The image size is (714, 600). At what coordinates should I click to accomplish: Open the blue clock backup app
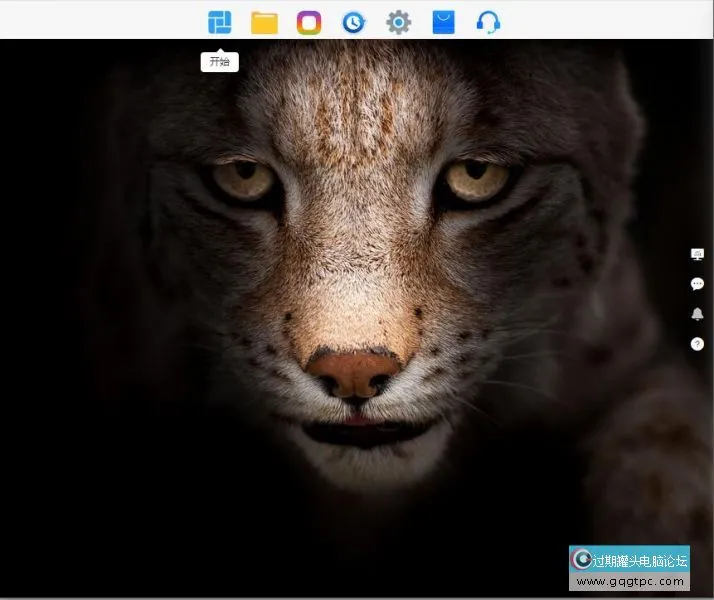(353, 22)
